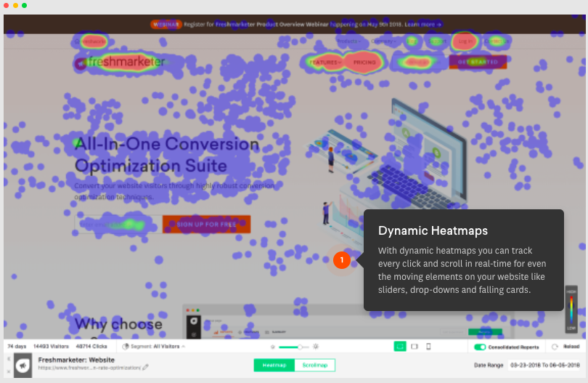Click the high-low heat intensity color scale

point(571,310)
